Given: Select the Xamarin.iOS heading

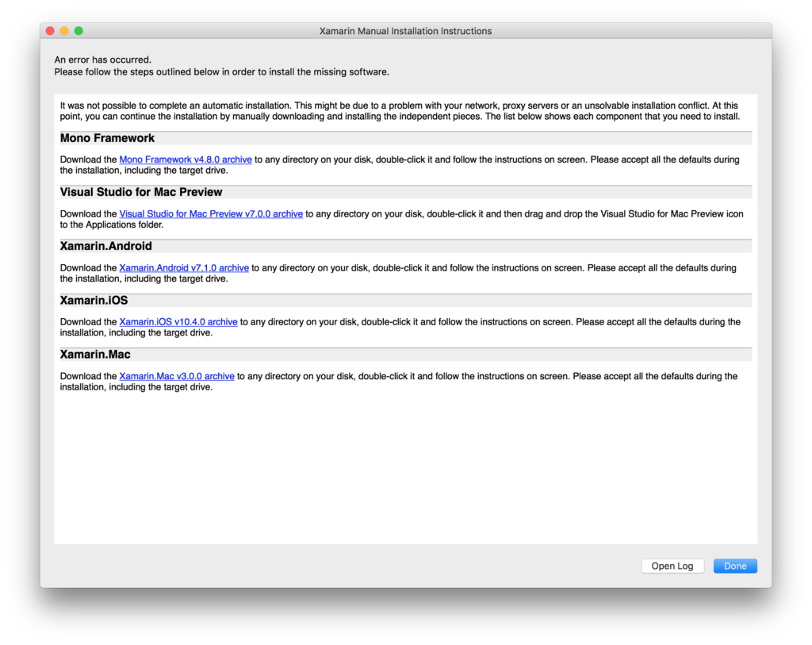Looking at the screenshot, I should pos(94,301).
